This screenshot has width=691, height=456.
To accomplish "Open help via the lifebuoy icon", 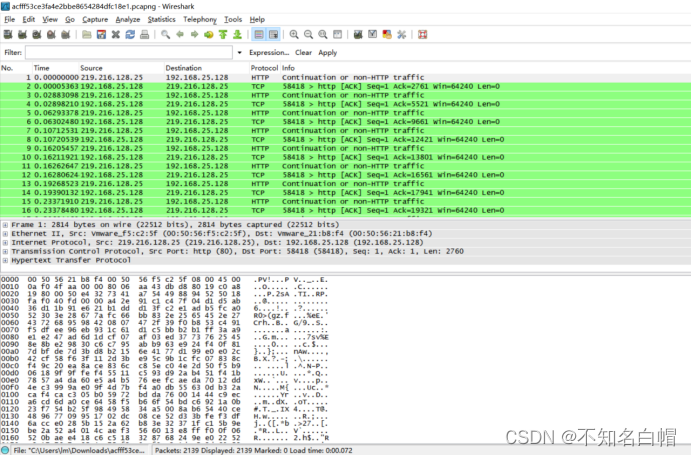I will click(423, 34).
